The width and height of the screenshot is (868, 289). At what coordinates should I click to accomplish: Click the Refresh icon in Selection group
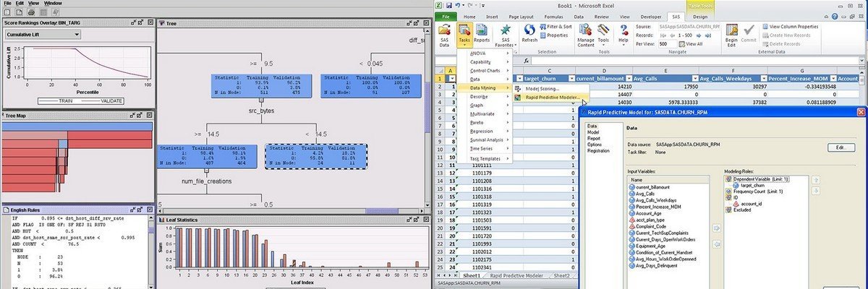(x=529, y=33)
